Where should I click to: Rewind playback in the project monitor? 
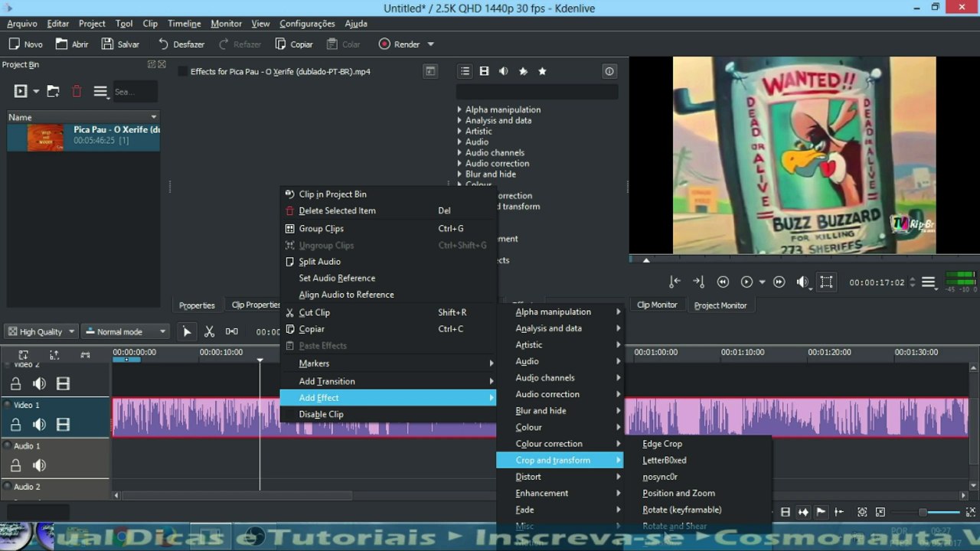point(723,282)
